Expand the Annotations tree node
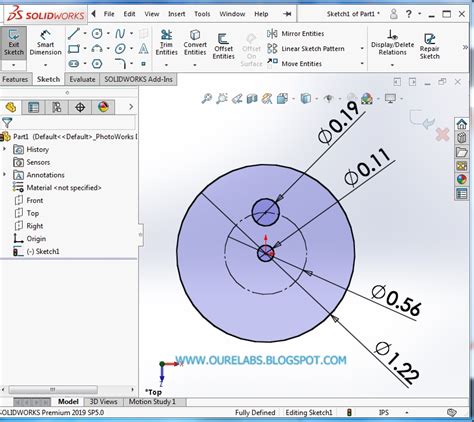This screenshot has width=474, height=422. pyautogui.click(x=4, y=174)
